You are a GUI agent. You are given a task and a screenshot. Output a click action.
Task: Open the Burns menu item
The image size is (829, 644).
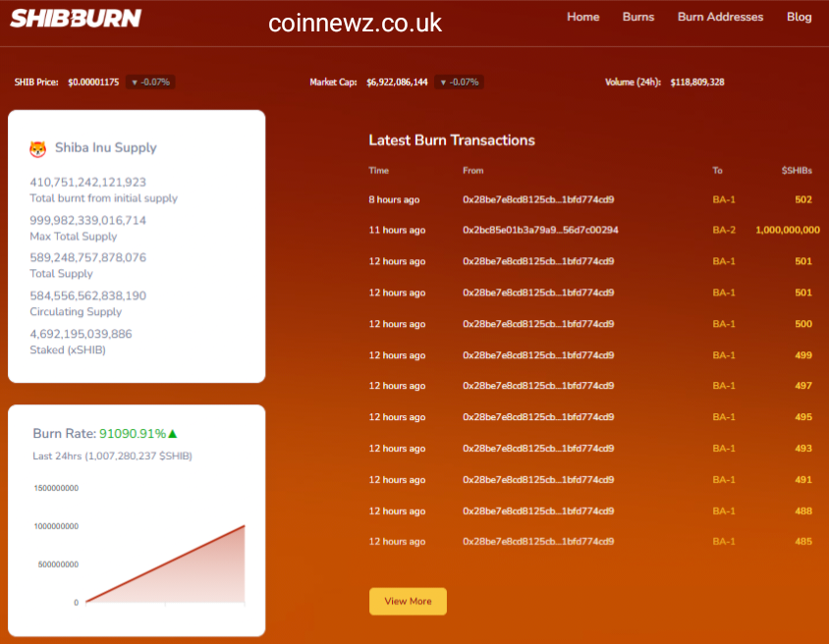click(x=638, y=17)
